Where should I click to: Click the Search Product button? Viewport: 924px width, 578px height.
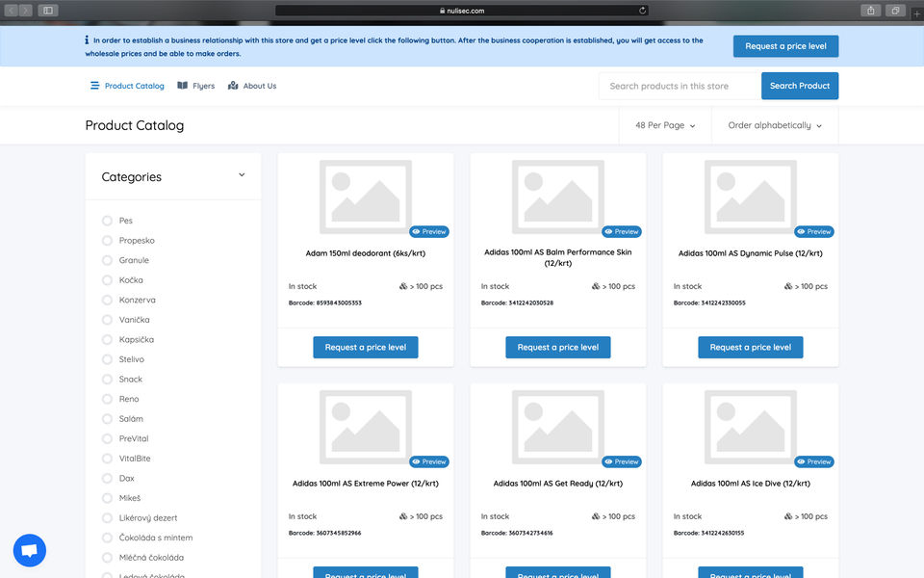click(x=800, y=86)
